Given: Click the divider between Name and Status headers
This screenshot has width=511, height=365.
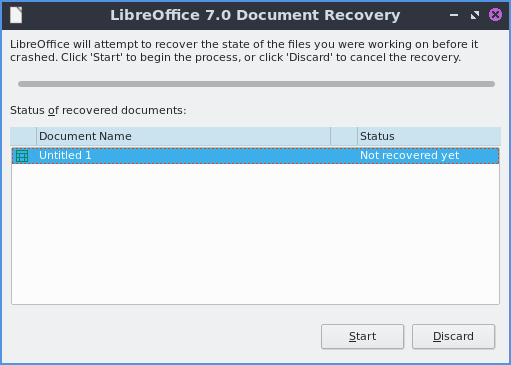Looking at the screenshot, I should 331,136.
